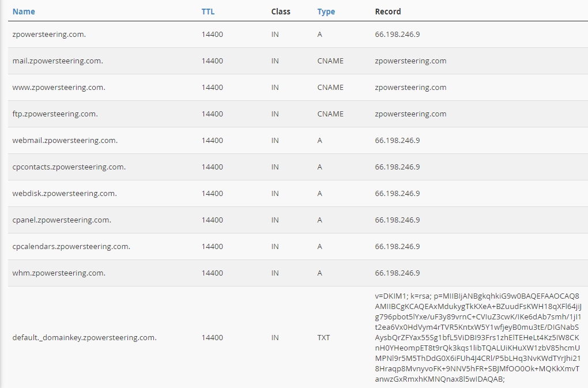The width and height of the screenshot is (588, 388).
Task: Click the www row's zpowersteering.com record
Action: (410, 88)
